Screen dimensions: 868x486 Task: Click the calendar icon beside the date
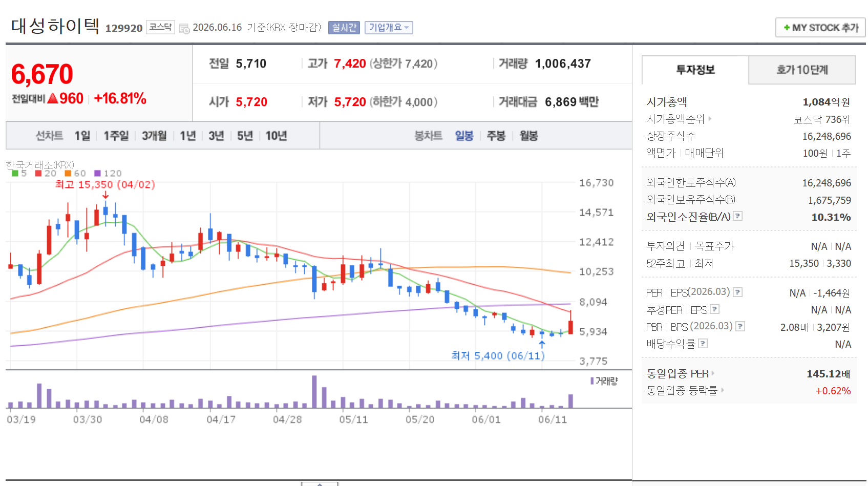[x=184, y=29]
